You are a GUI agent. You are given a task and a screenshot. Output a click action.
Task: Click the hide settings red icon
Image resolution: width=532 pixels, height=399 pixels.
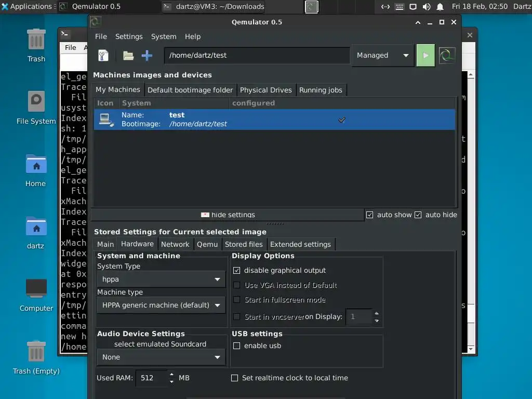(205, 215)
